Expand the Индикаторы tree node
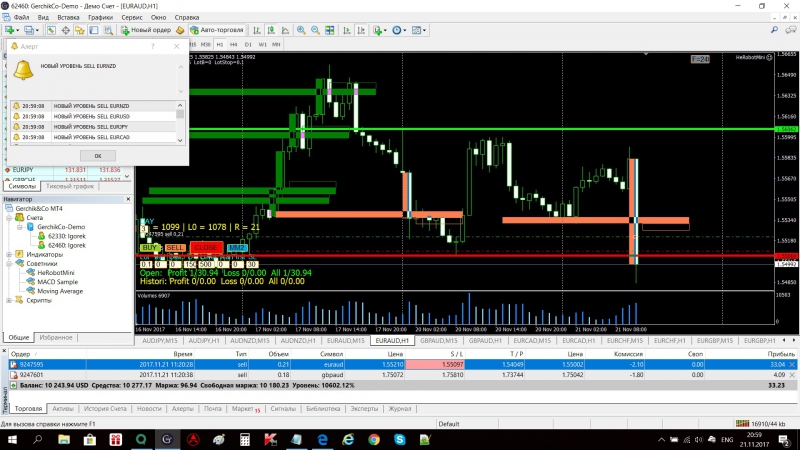This screenshot has height=450, width=800. (9, 255)
